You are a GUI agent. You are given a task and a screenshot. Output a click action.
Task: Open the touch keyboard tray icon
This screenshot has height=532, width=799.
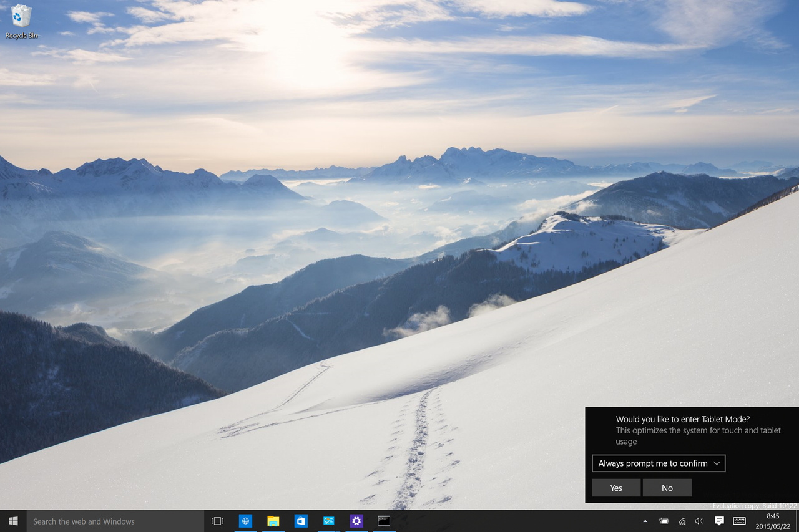tap(740, 521)
